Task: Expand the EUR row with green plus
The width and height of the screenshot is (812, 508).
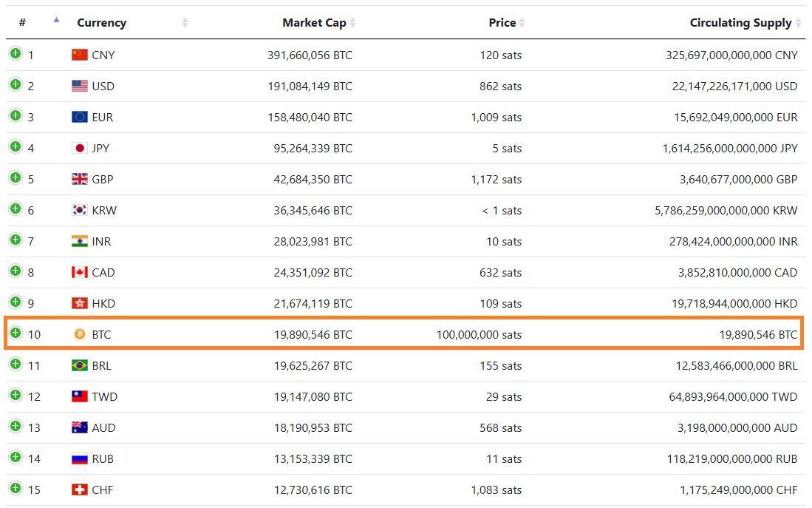Action: tap(16, 115)
